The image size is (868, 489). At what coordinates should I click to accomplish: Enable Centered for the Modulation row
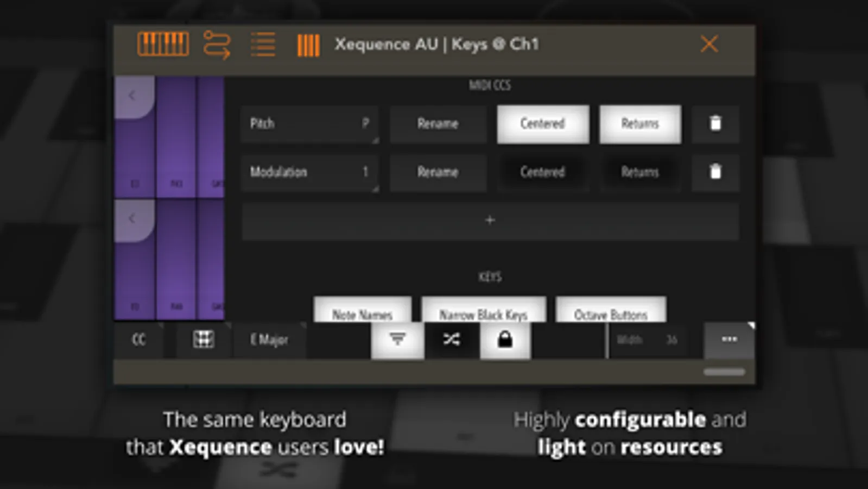543,172
